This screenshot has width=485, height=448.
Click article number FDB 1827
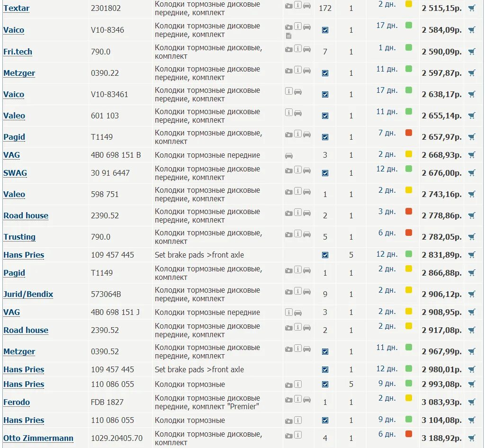(x=107, y=402)
